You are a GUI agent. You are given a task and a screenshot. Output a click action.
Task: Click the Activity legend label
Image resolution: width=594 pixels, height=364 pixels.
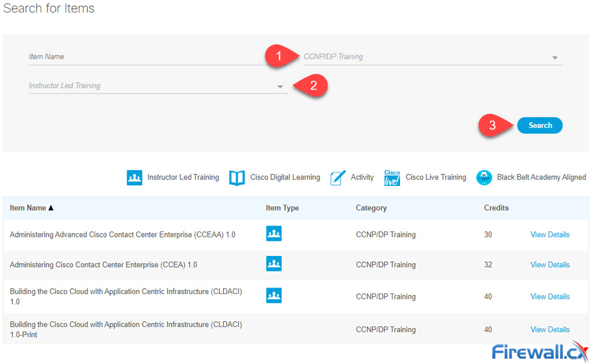point(362,177)
